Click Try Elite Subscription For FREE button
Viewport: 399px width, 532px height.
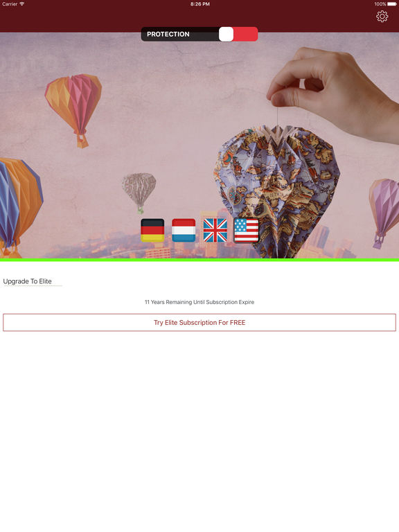pyautogui.click(x=199, y=322)
